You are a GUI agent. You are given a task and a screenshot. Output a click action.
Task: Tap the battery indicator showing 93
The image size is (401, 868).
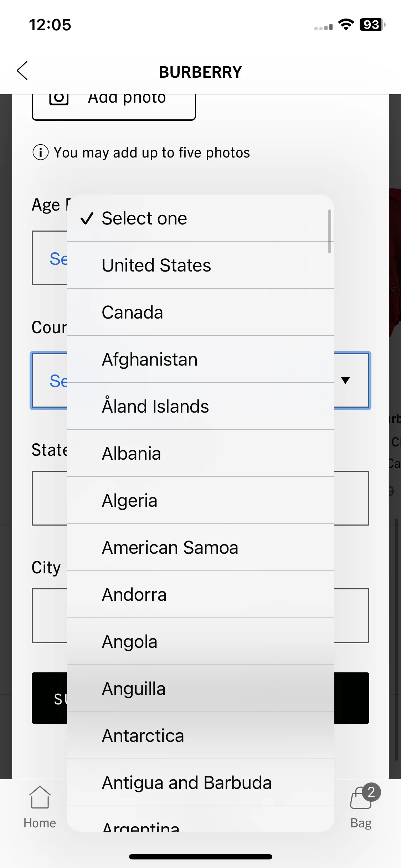click(372, 25)
